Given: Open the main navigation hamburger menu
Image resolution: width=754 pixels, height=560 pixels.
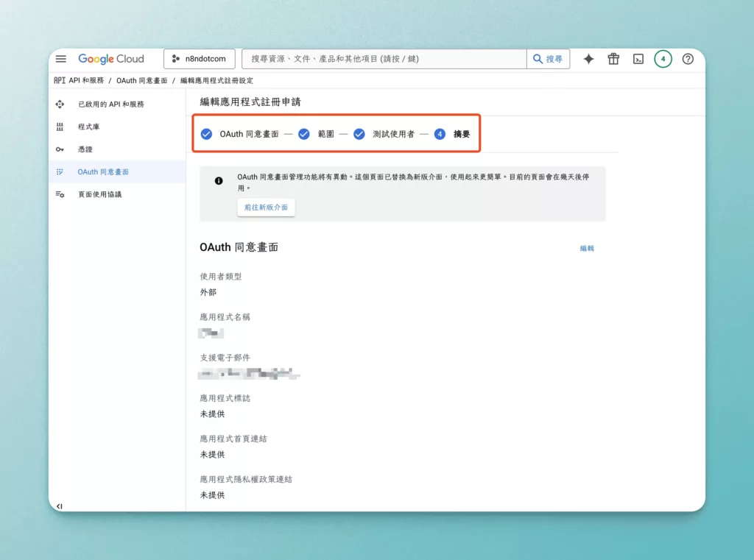Looking at the screenshot, I should point(61,59).
